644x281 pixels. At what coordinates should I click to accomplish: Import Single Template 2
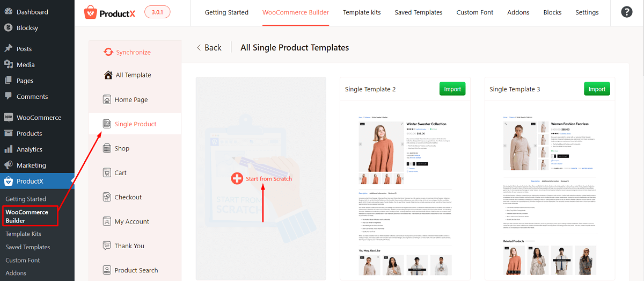pyautogui.click(x=452, y=89)
